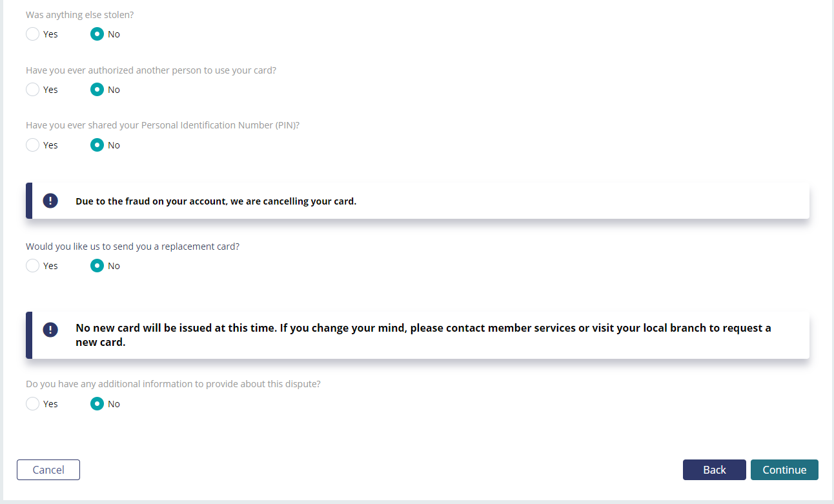Click the Continue button
The image size is (834, 504).
784,470
